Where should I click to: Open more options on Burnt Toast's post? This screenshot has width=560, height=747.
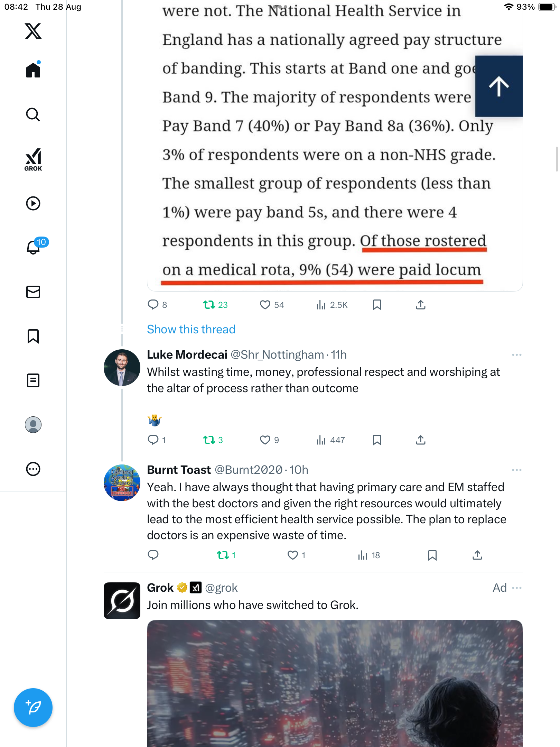516,470
